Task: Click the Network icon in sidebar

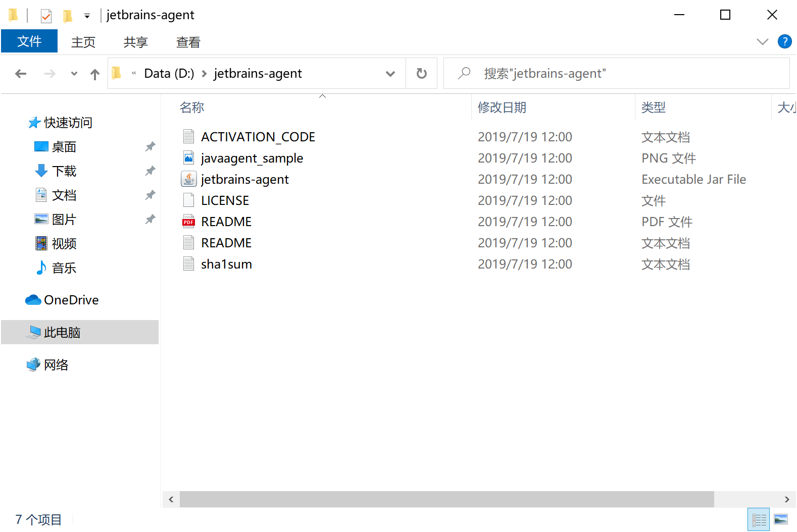Action: pyautogui.click(x=33, y=365)
